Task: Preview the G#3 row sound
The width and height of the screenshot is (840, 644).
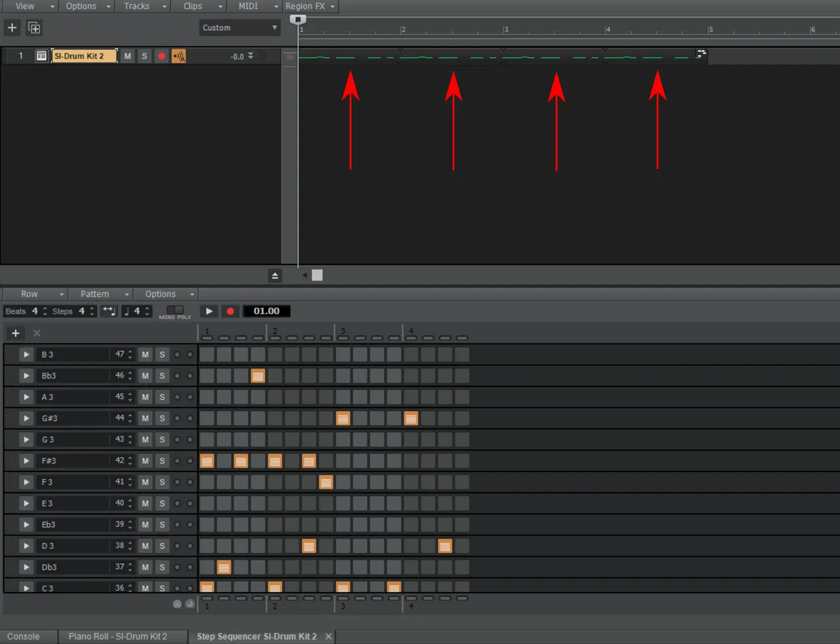Action: (26, 418)
